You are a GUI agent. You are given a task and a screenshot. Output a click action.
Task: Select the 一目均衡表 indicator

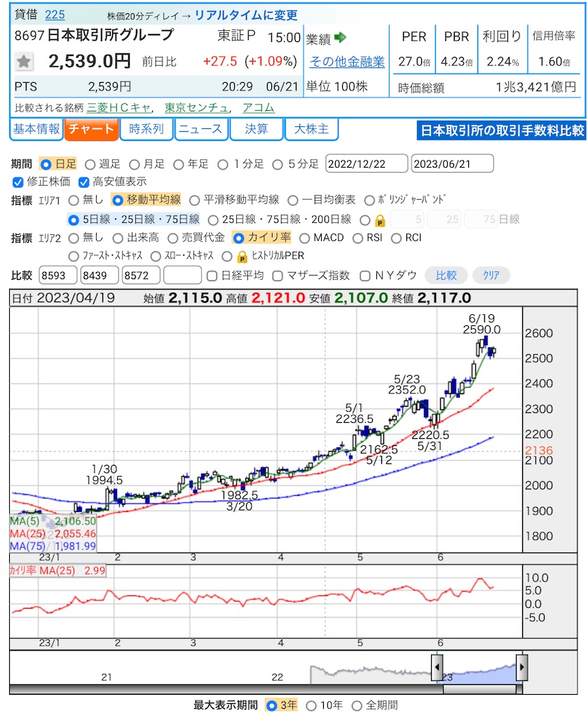pyautogui.click(x=293, y=200)
